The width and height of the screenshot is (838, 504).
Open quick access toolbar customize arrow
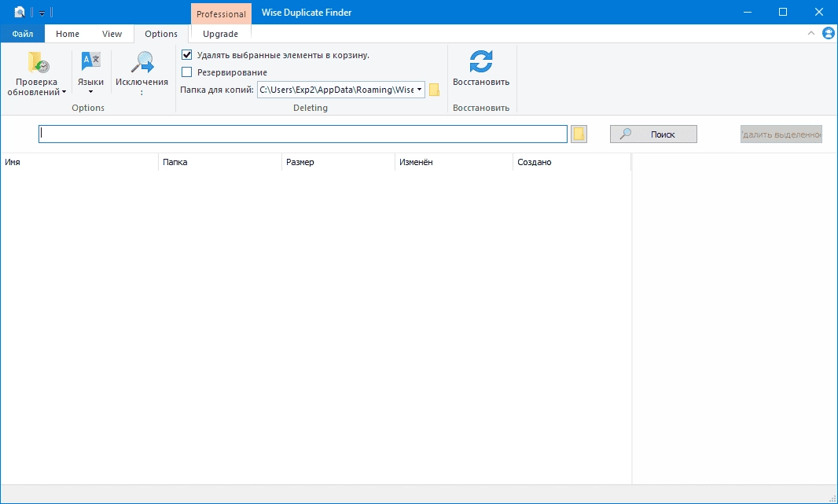pos(42,13)
